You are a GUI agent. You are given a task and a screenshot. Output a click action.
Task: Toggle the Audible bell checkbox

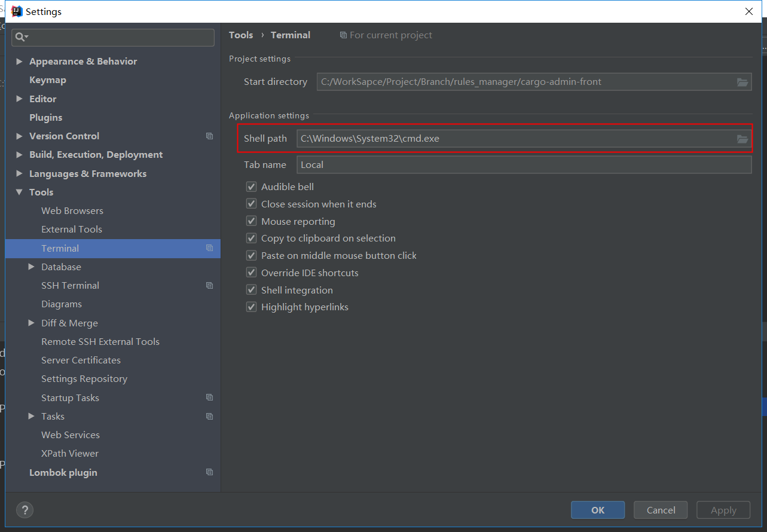(x=251, y=186)
